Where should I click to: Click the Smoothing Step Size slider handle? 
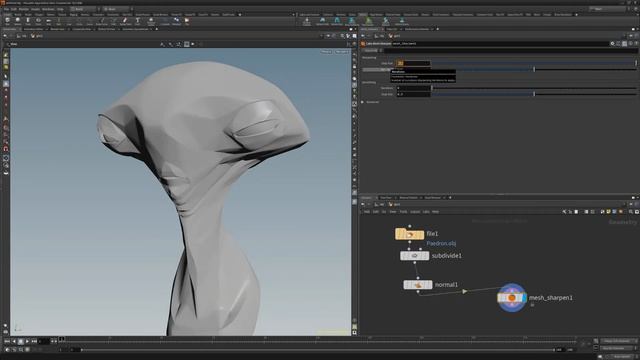click(x=534, y=94)
